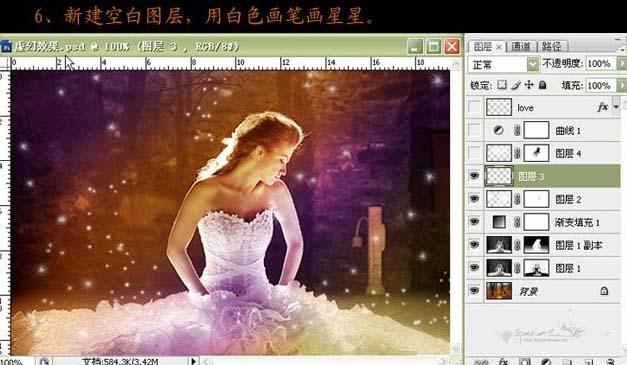This screenshot has height=365, width=627.
Task: Expand love layer effects arrow
Action: click(616, 107)
